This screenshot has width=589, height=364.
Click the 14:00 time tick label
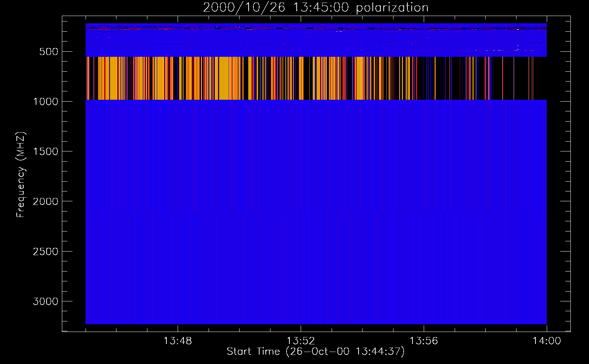547,341
